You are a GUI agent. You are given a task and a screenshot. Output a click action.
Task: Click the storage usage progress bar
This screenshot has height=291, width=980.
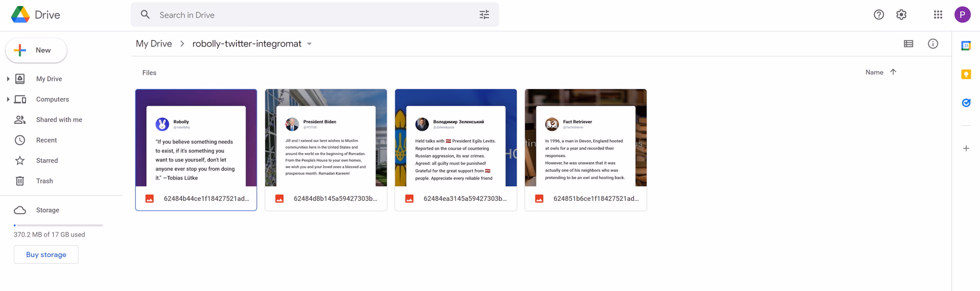(x=58, y=225)
